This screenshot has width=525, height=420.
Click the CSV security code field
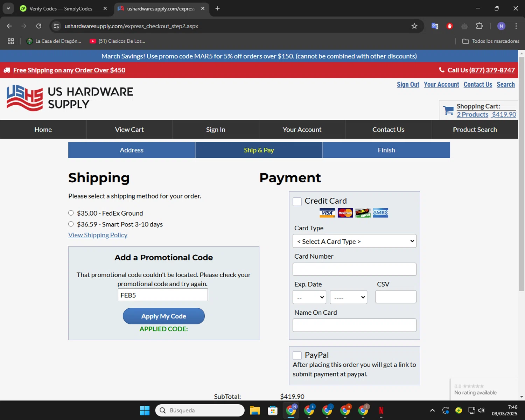[x=396, y=297]
